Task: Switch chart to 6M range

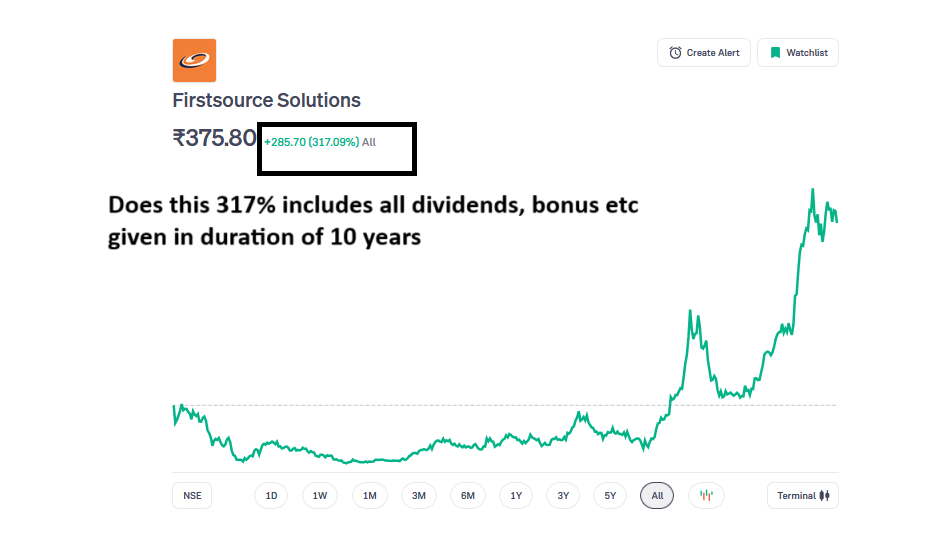Action: [x=468, y=495]
